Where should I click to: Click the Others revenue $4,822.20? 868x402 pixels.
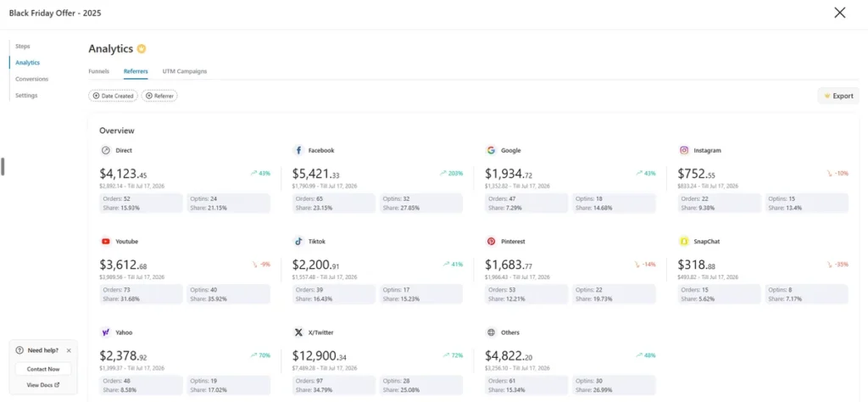point(509,356)
